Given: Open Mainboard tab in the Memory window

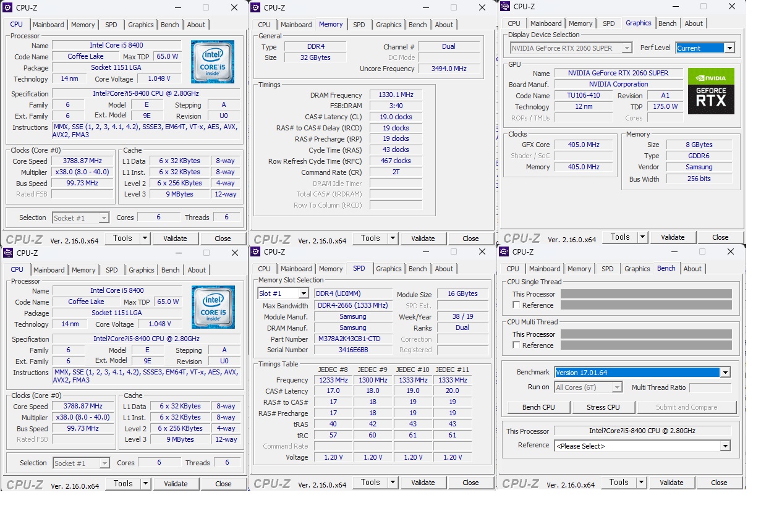Looking at the screenshot, I should click(296, 25).
